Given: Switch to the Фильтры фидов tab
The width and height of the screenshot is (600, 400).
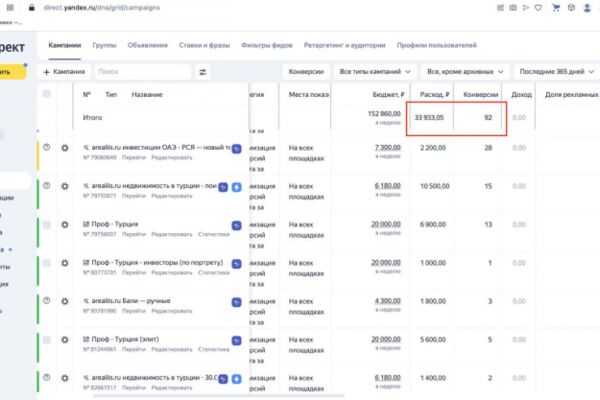Looking at the screenshot, I should pos(267,45).
